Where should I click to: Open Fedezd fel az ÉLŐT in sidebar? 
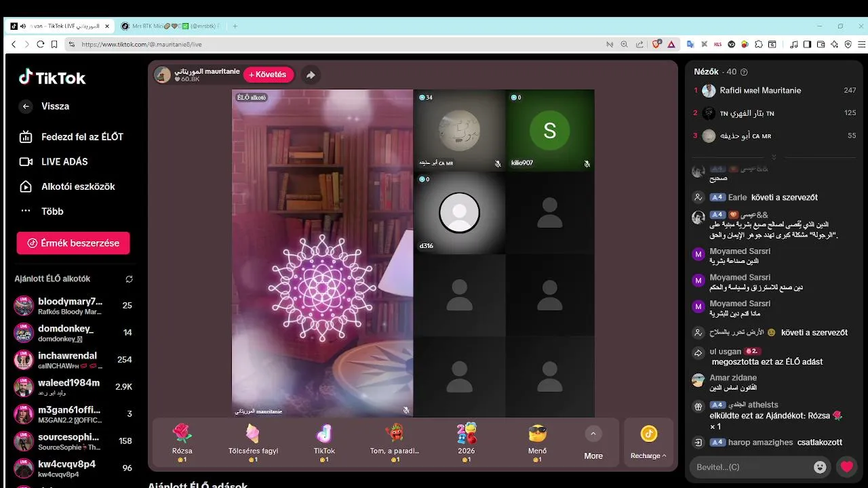pos(71,137)
